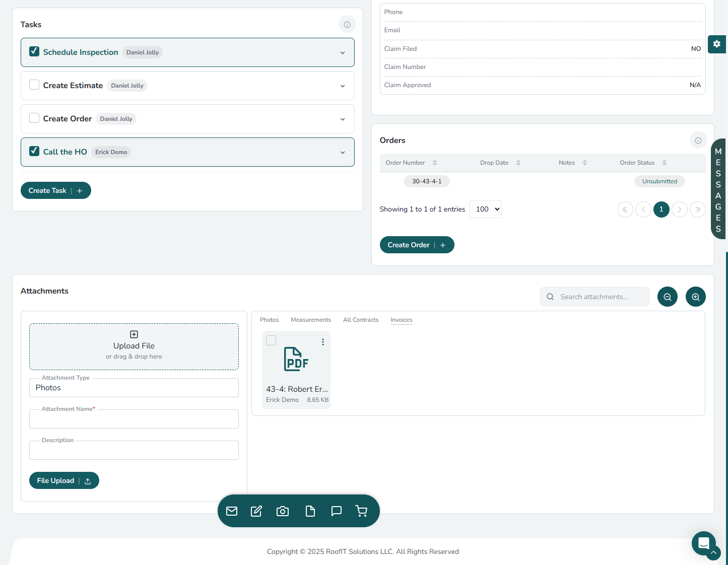Open three-dot menu on PDF attachment
This screenshot has height=565, width=728.
coord(323,342)
